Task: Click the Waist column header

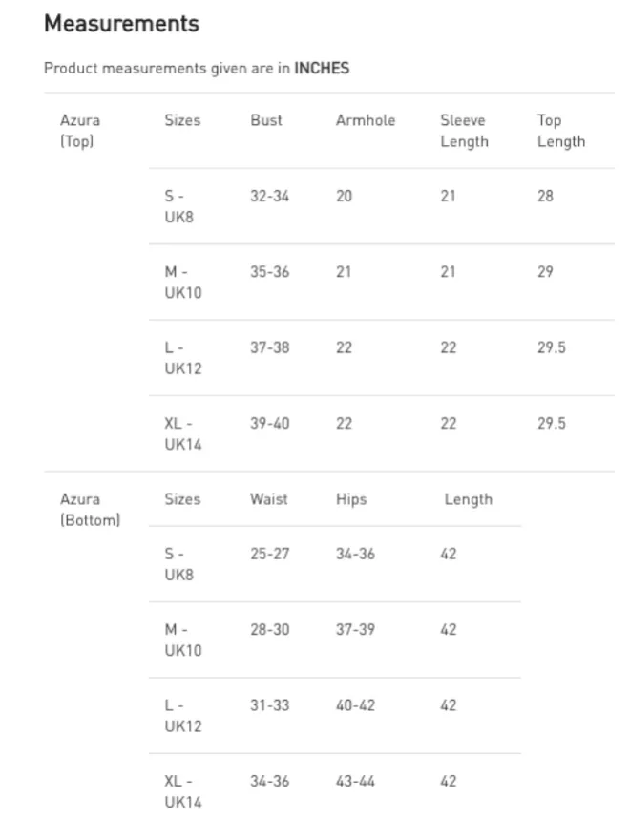Action: (269, 498)
